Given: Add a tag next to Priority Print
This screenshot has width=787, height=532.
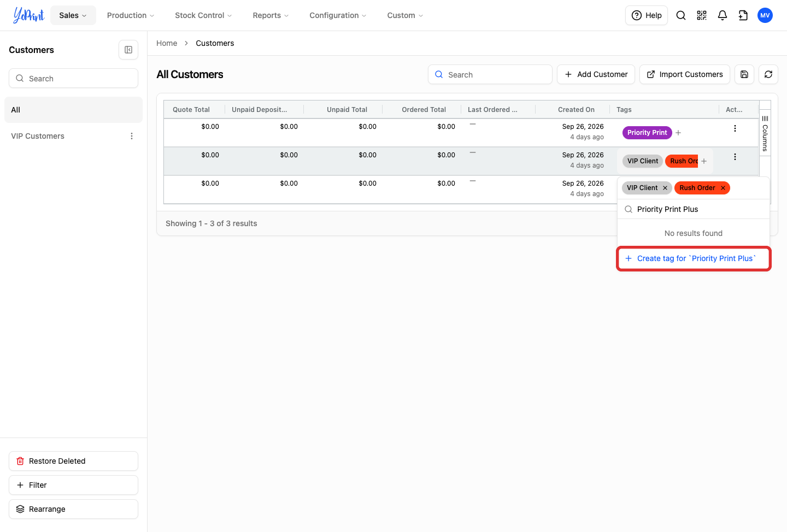Looking at the screenshot, I should [x=678, y=133].
